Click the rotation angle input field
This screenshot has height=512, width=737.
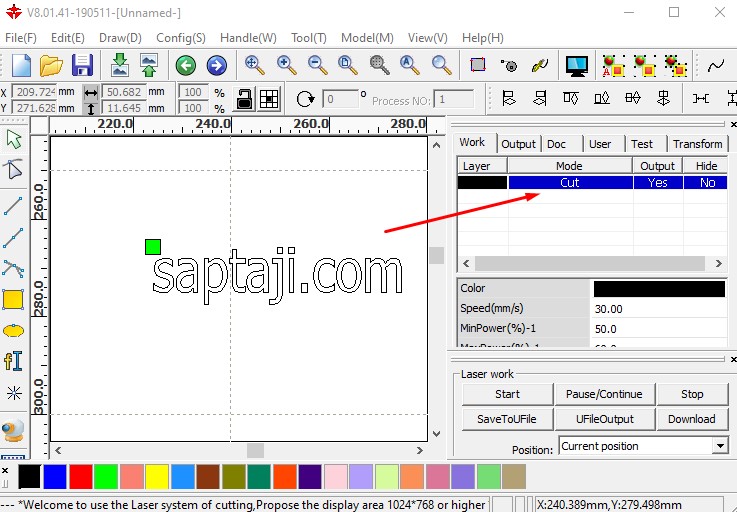[x=340, y=99]
